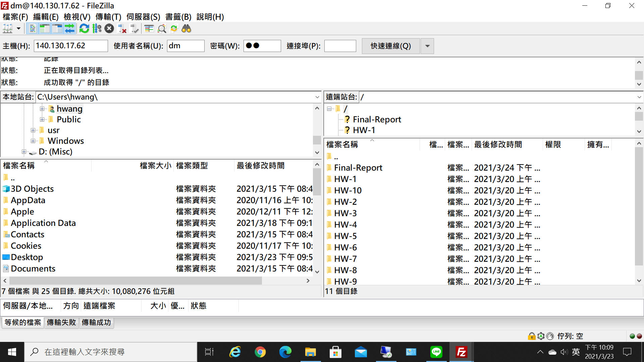Select the HW-10 remote folder row
The image size is (644, 362).
[480, 190]
